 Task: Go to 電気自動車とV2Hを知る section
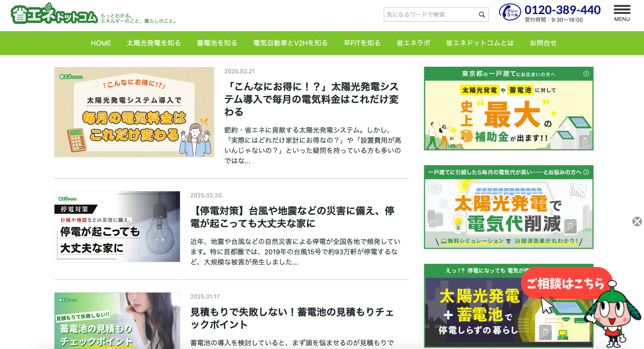290,43
